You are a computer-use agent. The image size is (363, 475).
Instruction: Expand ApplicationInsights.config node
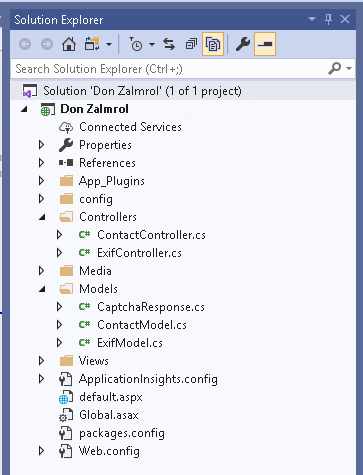[x=42, y=379]
